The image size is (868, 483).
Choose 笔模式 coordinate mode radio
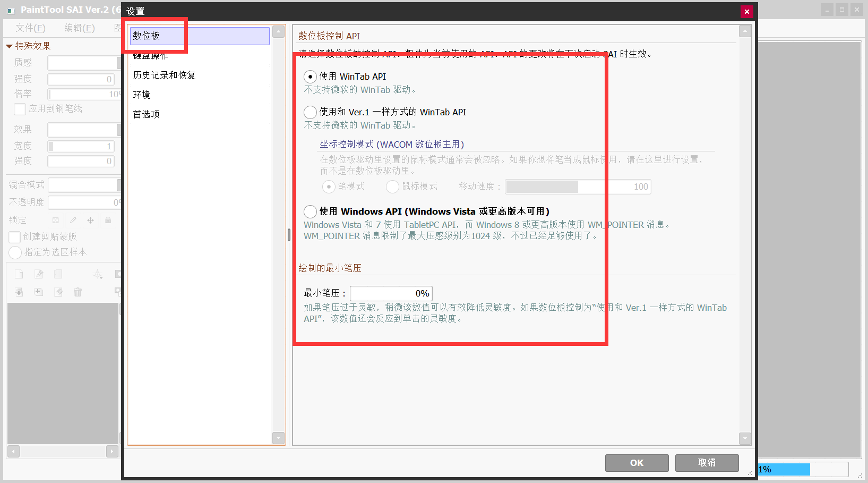pyautogui.click(x=329, y=187)
